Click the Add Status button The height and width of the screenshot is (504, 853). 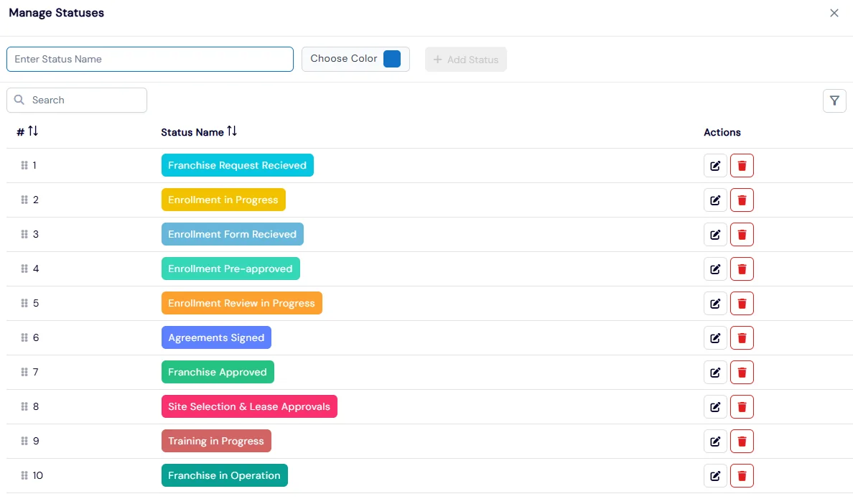coord(466,60)
